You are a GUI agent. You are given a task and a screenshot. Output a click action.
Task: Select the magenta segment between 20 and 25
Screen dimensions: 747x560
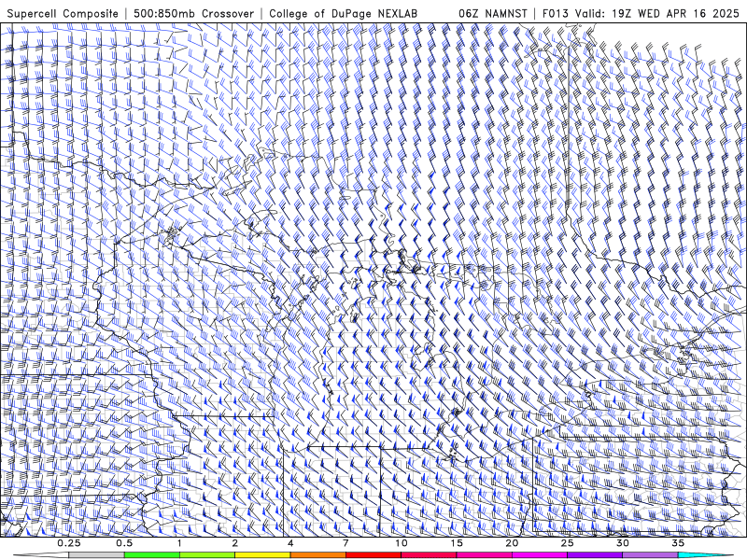pos(540,555)
